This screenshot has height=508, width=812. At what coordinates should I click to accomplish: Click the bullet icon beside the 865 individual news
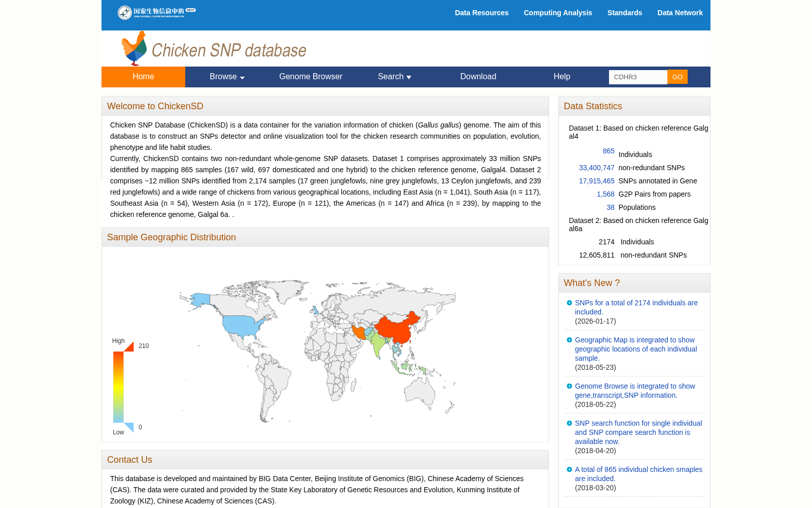(569, 469)
